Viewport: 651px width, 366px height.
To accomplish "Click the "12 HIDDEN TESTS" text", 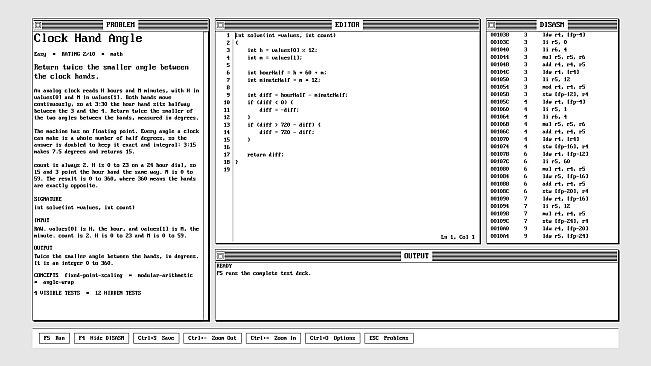I will click(118, 293).
